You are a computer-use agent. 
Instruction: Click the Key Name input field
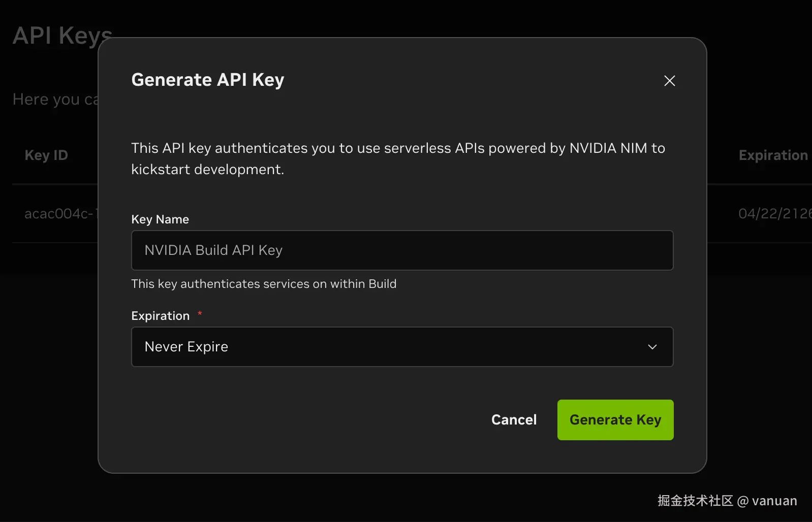click(x=402, y=250)
